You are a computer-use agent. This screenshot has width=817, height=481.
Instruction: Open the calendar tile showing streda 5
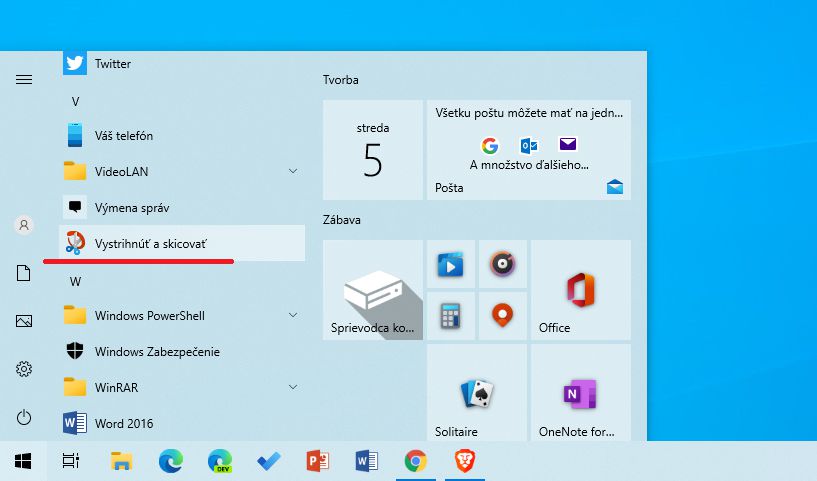click(x=373, y=150)
